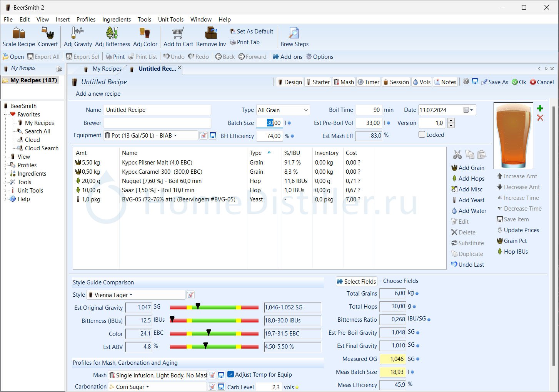
Task: Click the red X next to beer image
Action: (x=540, y=118)
